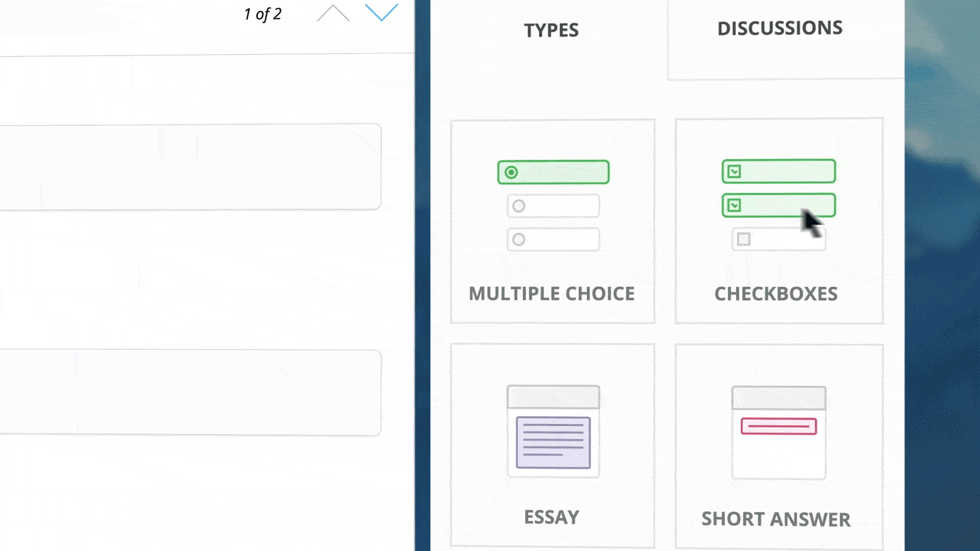The height and width of the screenshot is (551, 980).
Task: Switch to the DISCUSSIONS tab
Action: pos(780,29)
